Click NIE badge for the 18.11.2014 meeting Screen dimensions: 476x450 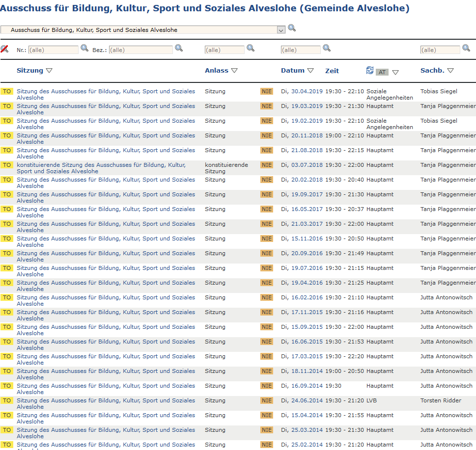tap(267, 371)
